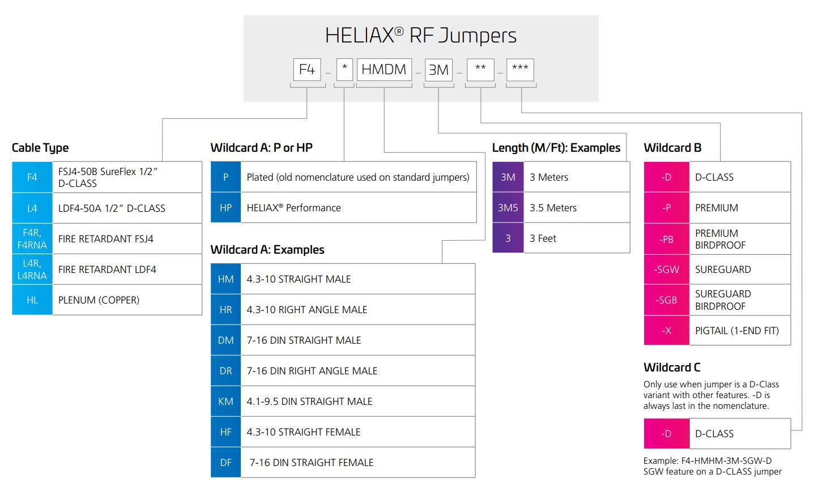Click the FIRE RETARDANT LDF4 description row
Viewport: 831px width, 504px height.
point(107,270)
